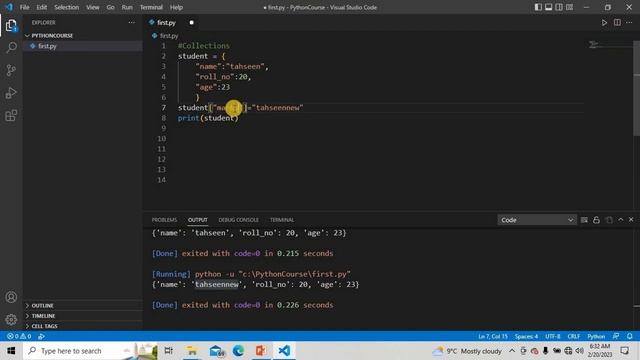This screenshot has width=640, height=360.
Task: Click Ln 7, Col 15 in status bar
Action: [493, 336]
